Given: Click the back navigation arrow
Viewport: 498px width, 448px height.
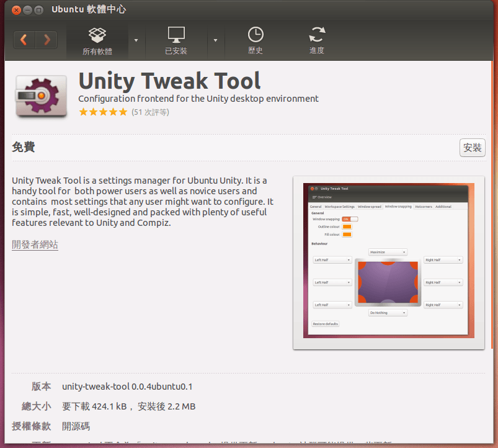Looking at the screenshot, I should point(24,39).
